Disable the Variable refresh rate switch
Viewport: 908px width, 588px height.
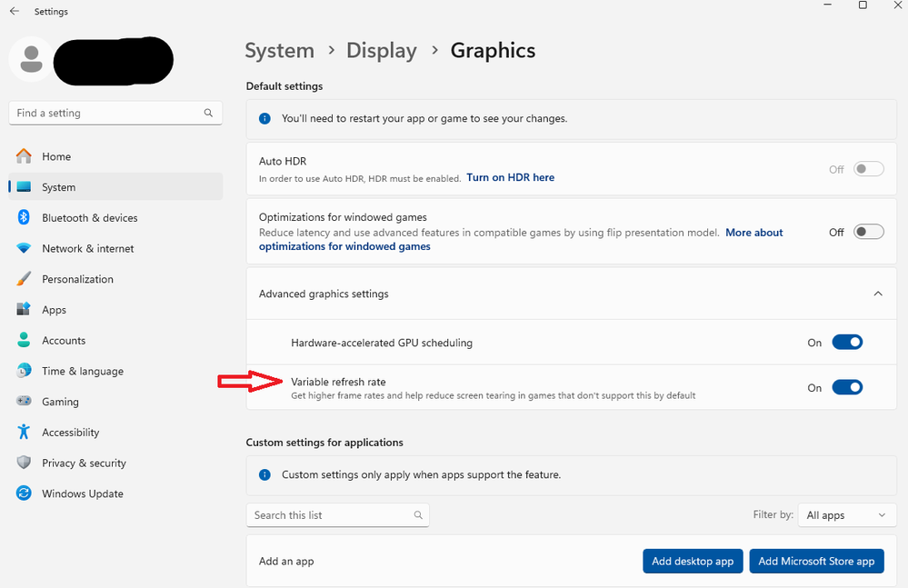click(x=847, y=387)
